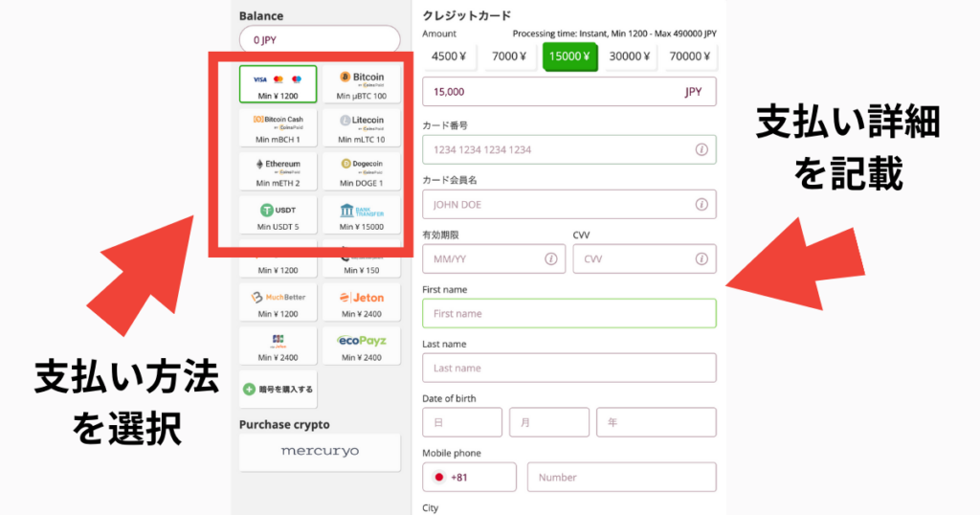Choose Bitcoin Cash payment method

pyautogui.click(x=278, y=127)
